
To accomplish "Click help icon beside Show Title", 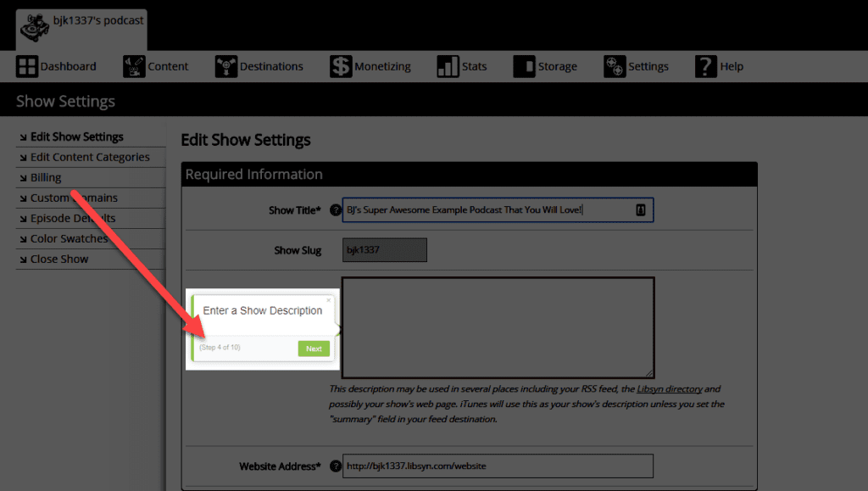I will pos(336,210).
